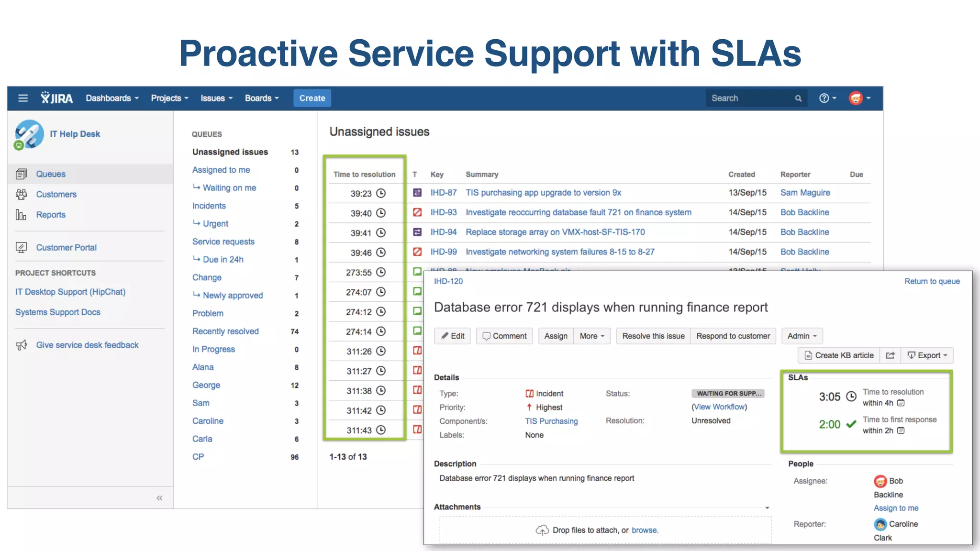Screen dimensions: 980x551
Task: Open IT Desktop Support (HipChat) shortcut
Action: coord(70,292)
